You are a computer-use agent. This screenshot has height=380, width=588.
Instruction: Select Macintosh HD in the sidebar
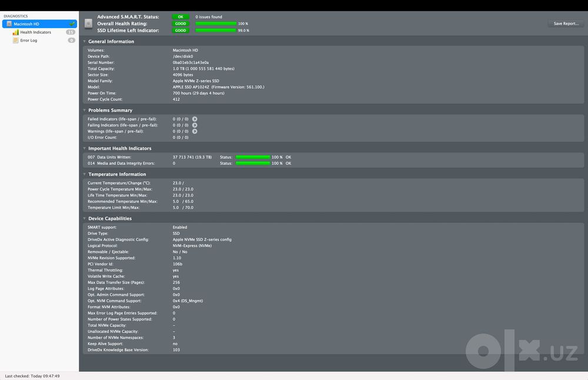40,24
